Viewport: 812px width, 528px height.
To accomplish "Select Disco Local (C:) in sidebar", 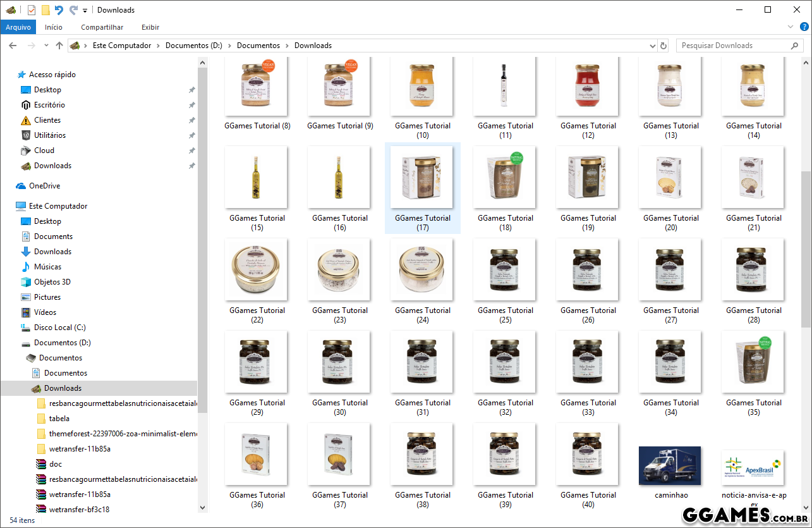I will [x=59, y=328].
